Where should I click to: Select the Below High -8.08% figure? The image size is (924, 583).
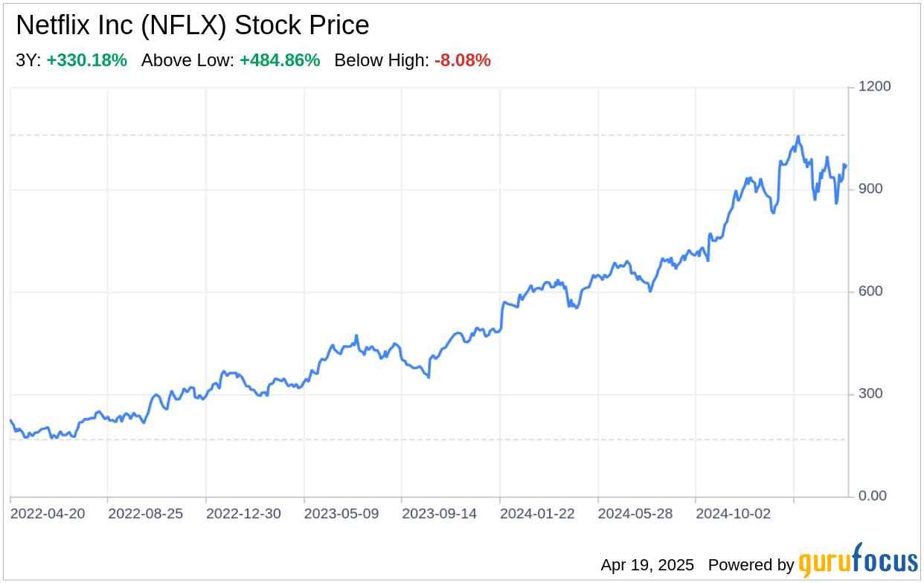[x=463, y=61]
